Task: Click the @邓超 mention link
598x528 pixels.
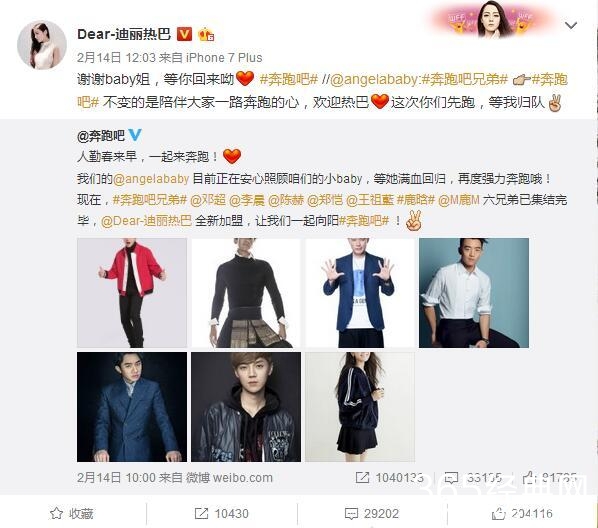Action: coord(207,200)
